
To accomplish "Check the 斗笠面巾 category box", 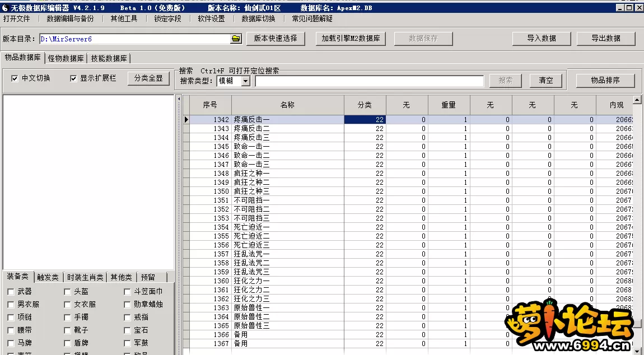I will point(127,292).
